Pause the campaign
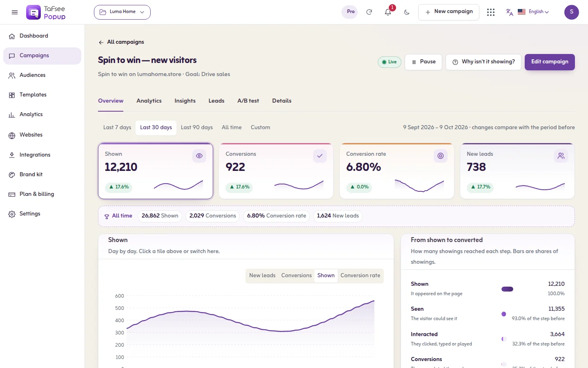This screenshot has width=588, height=368. click(x=423, y=62)
